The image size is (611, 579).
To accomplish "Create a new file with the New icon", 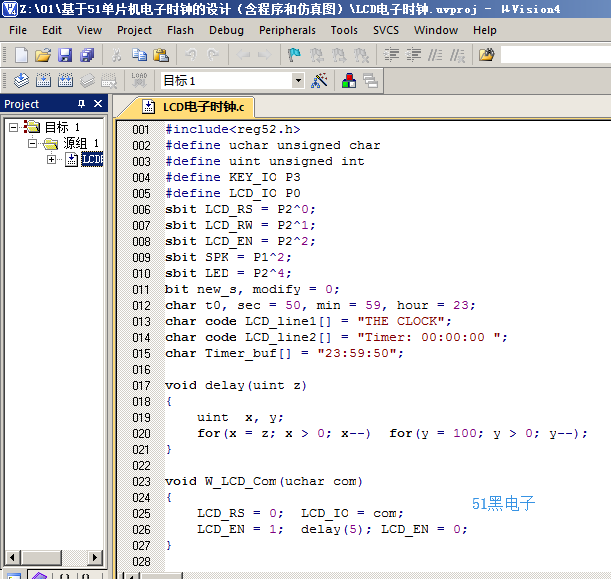I will click(x=21, y=55).
